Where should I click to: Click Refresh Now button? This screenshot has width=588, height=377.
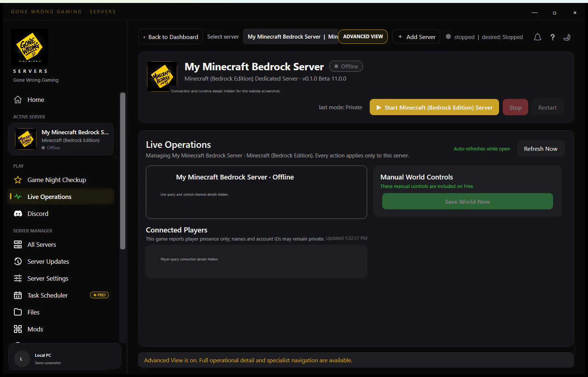[541, 149]
